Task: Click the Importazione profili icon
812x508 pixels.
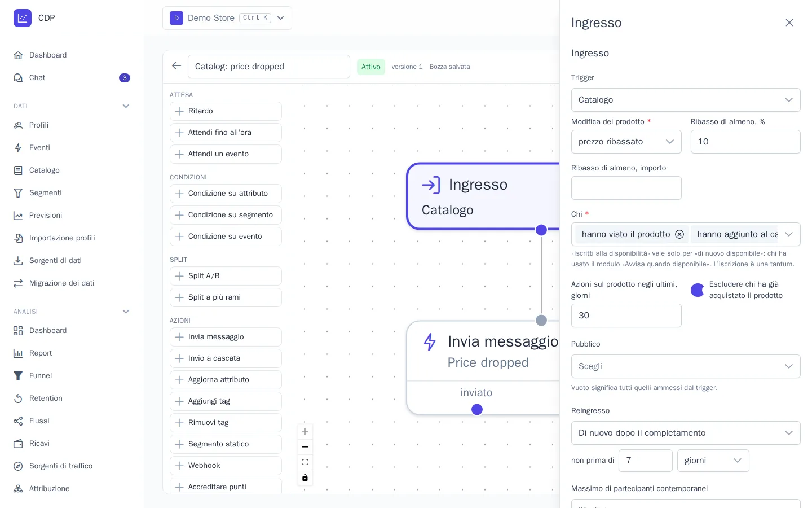Action: click(x=18, y=238)
